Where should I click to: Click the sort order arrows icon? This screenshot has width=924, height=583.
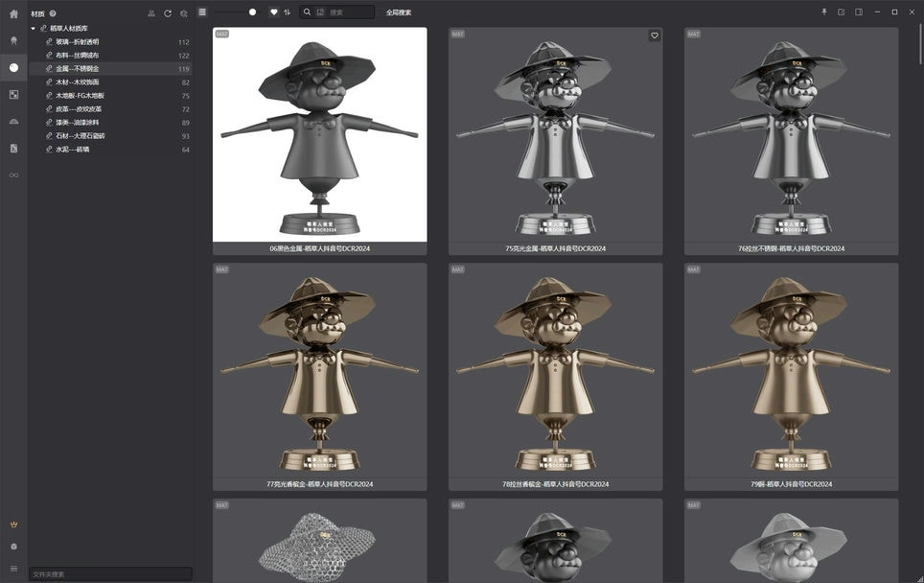tap(287, 12)
